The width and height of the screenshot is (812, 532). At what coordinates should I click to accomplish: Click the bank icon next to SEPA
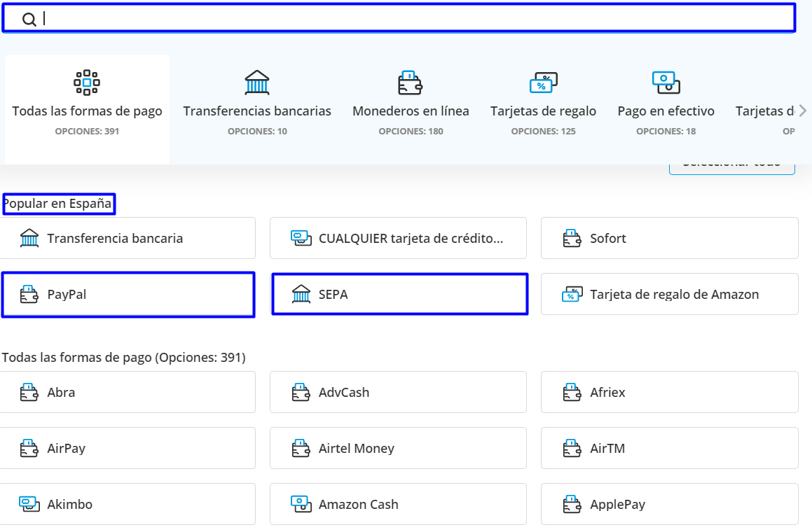[301, 295]
